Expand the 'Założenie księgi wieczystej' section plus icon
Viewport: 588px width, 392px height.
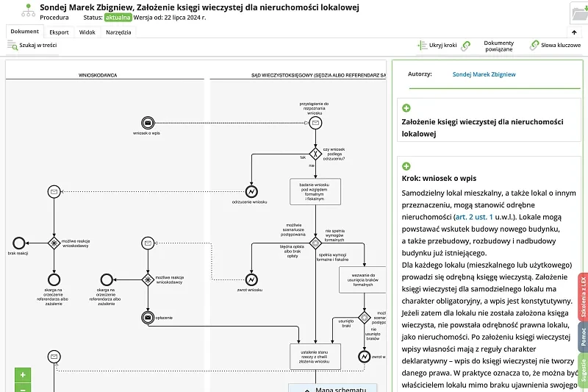pos(406,108)
